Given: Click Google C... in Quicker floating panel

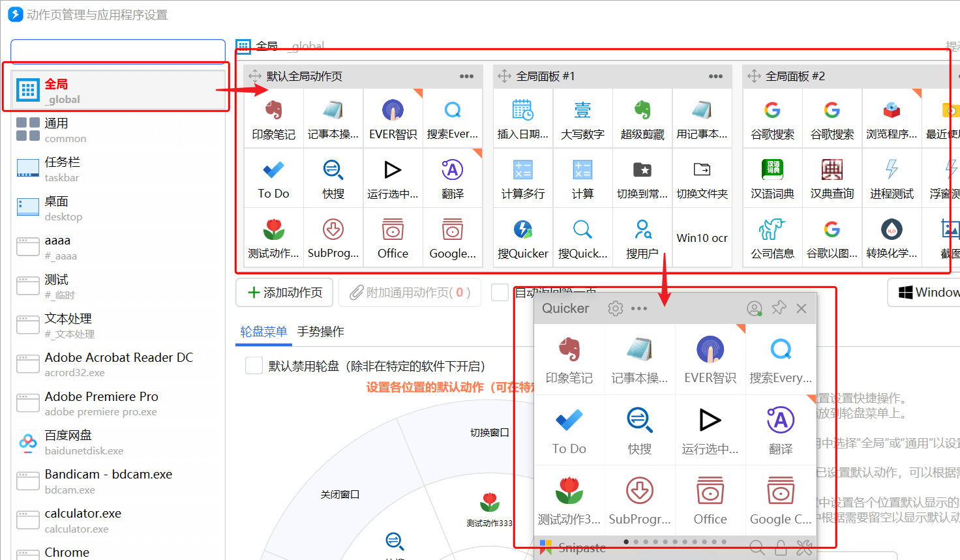Looking at the screenshot, I should pyautogui.click(x=781, y=501).
